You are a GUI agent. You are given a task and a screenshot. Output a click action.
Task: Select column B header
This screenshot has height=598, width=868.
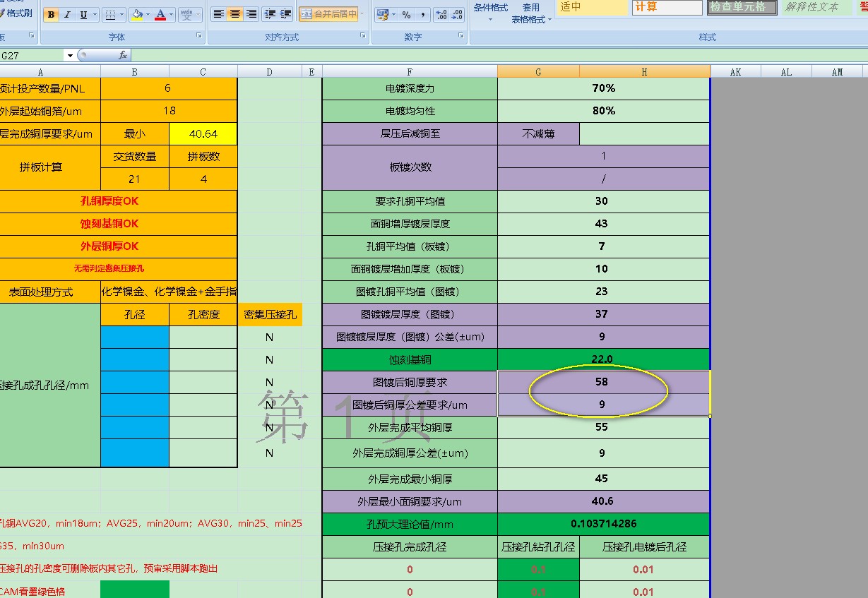point(134,71)
